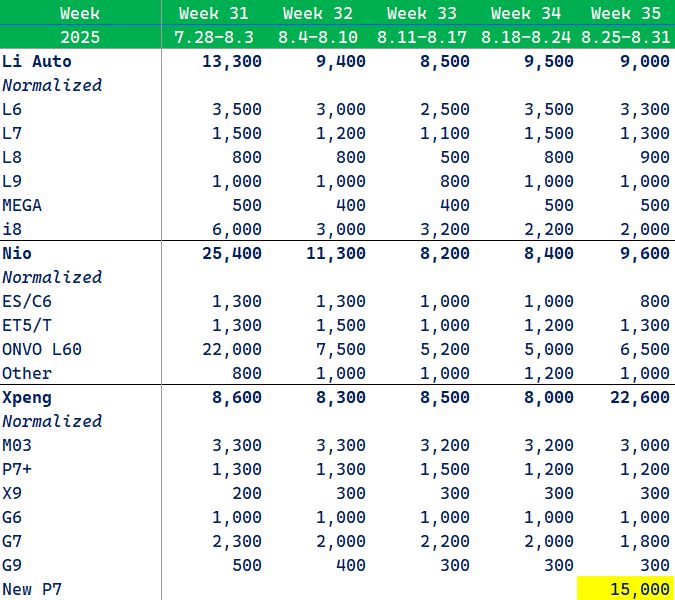Select ES/C6 Week 35 value 800

655,301
